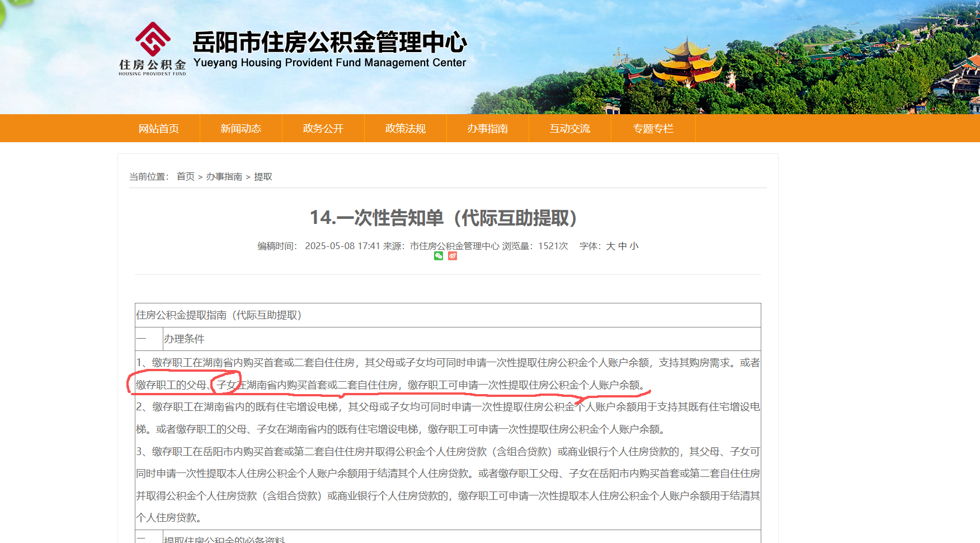The width and height of the screenshot is (980, 543).
Task: Set font size to 小 (small)
Action: pos(634,246)
